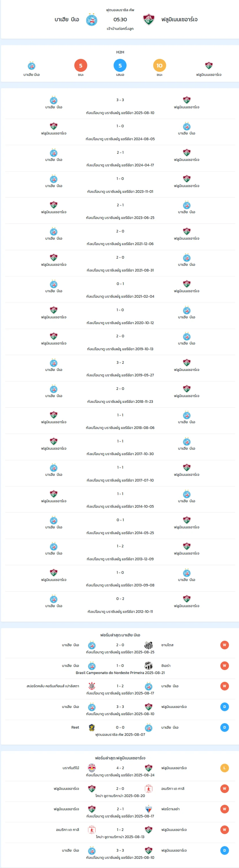Screen dimensions: 239x868
Task: Open the 4-2 Bragantino match result
Action: tap(120, 771)
